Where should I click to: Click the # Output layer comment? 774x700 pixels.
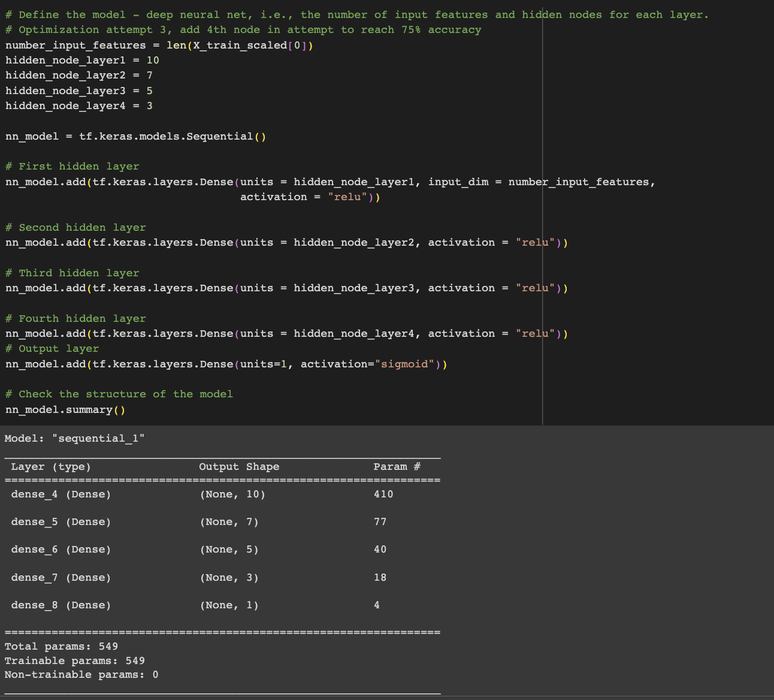point(52,348)
